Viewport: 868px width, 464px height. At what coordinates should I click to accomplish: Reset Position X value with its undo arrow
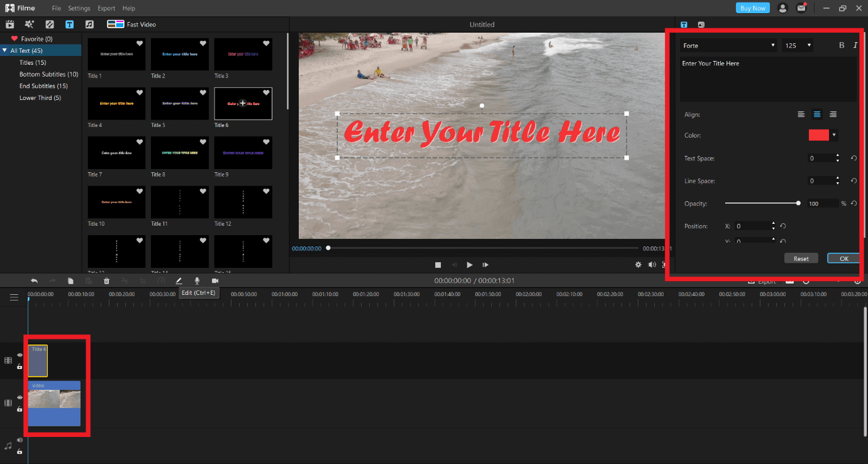coord(783,226)
